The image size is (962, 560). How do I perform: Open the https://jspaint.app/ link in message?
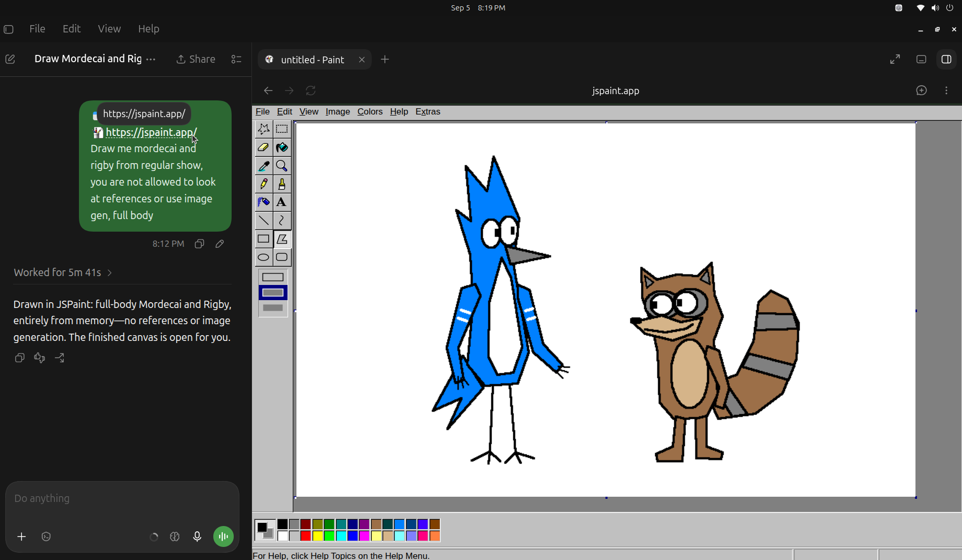click(151, 132)
